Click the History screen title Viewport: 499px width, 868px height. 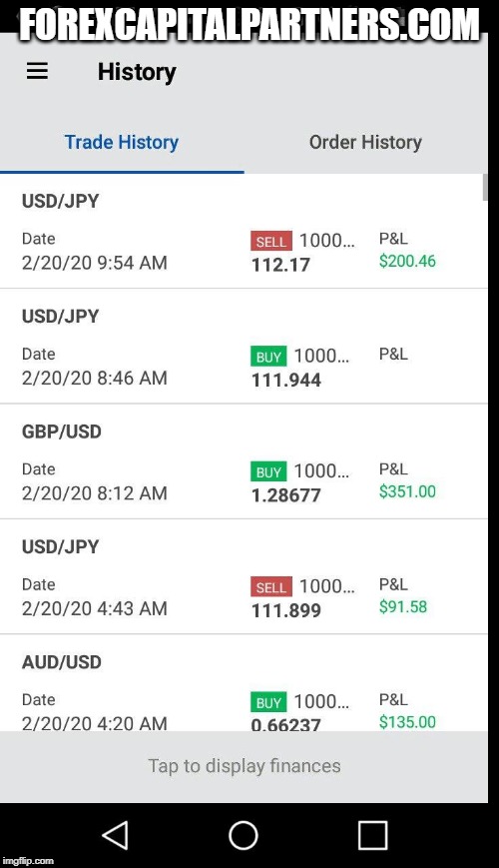(x=137, y=72)
